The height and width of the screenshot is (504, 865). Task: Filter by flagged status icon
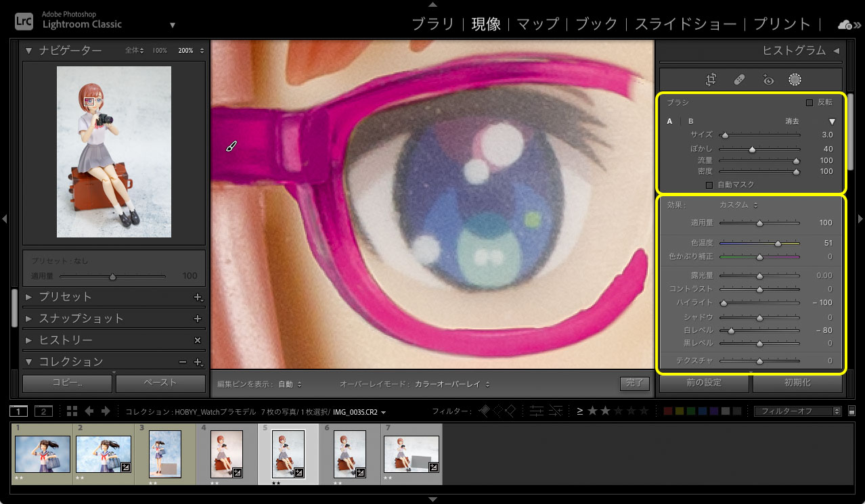pyautogui.click(x=483, y=411)
